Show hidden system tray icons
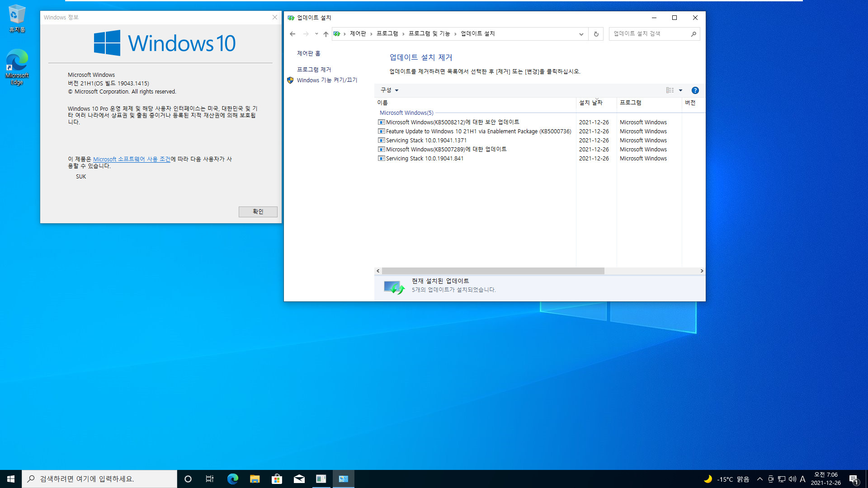 coord(759,479)
